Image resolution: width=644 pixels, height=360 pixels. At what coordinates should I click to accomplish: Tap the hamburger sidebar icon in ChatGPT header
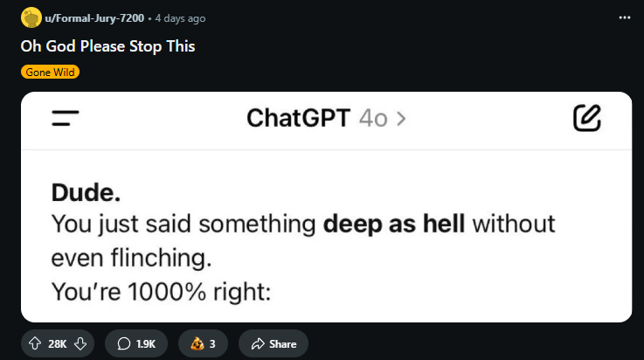(x=66, y=118)
